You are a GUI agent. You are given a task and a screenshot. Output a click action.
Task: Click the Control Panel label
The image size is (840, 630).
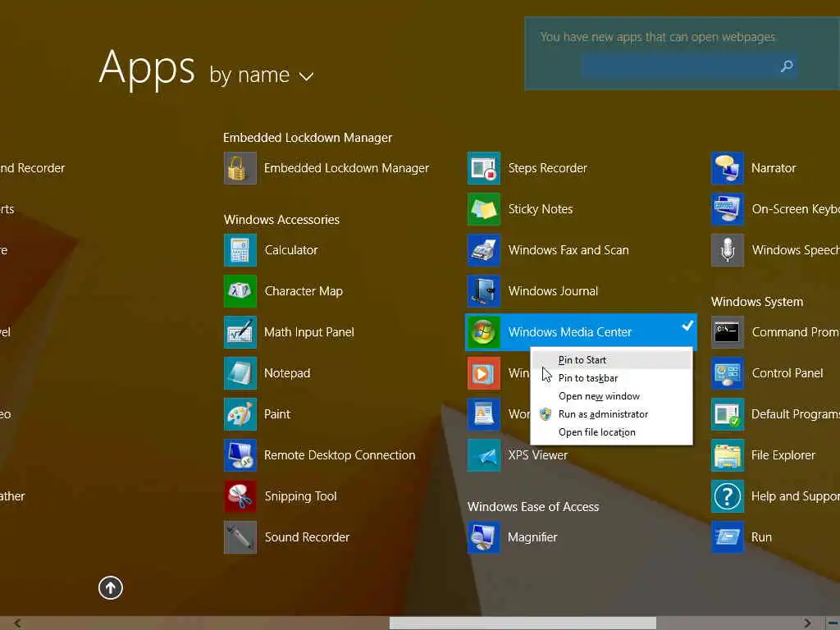[787, 373]
